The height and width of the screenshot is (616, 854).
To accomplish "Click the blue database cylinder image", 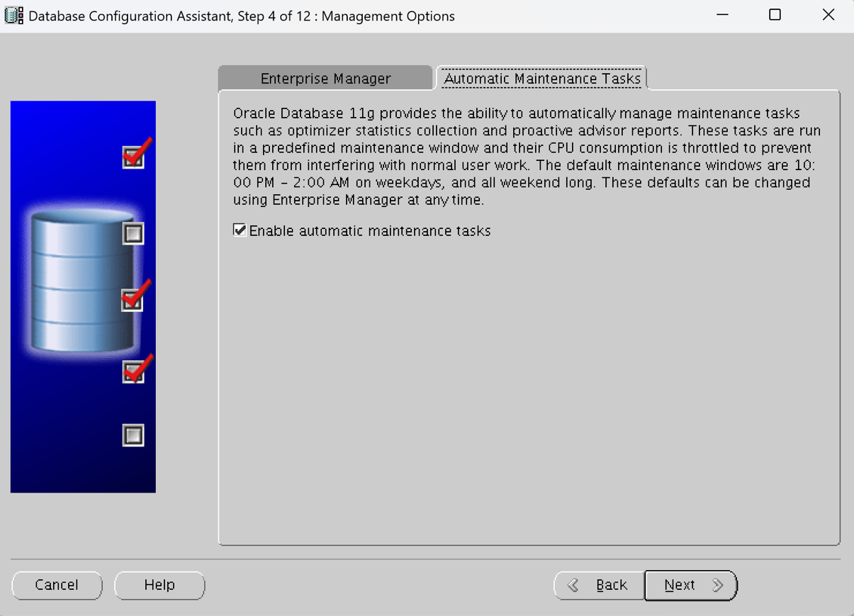I will point(82,281).
